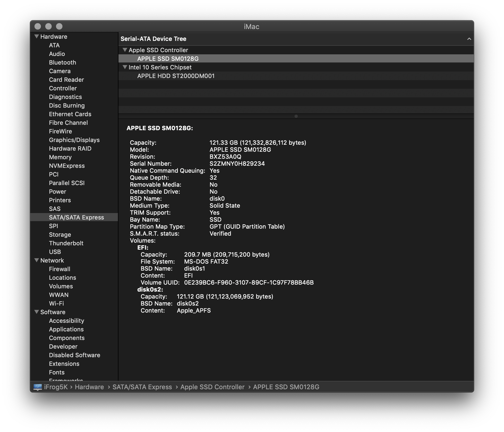The height and width of the screenshot is (432, 504).
Task: Open Ethernet Cards section
Action: [70, 114]
